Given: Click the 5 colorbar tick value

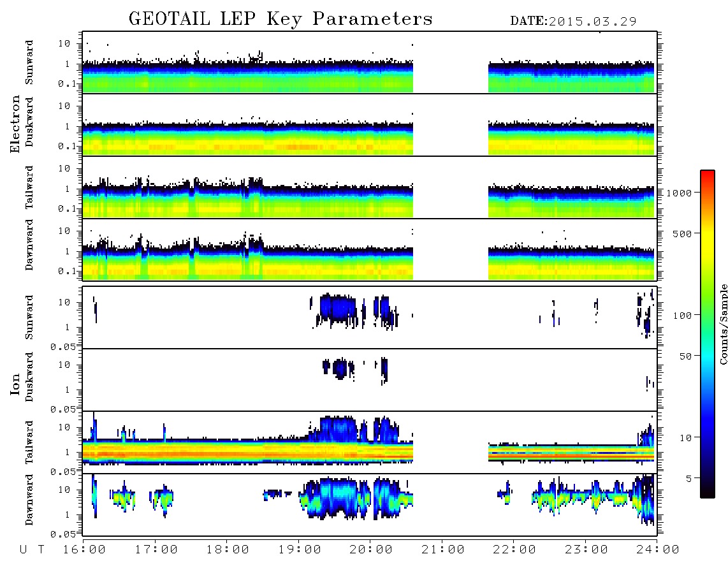Looking at the screenshot, I should point(689,478).
